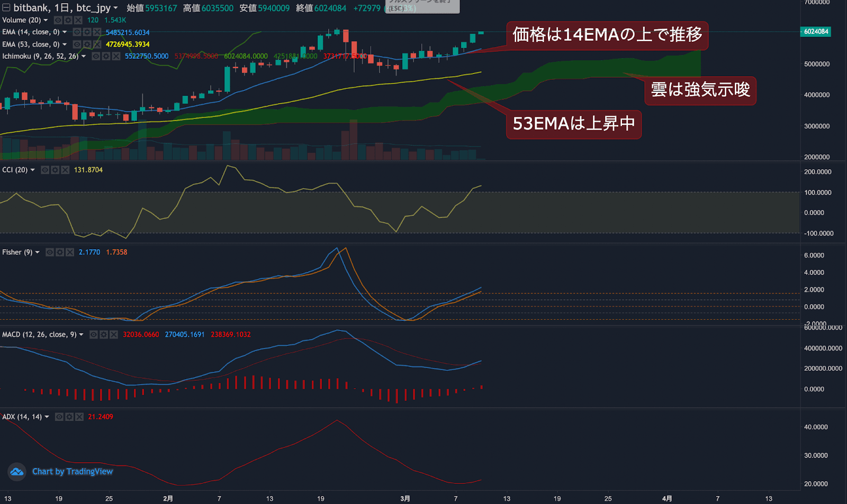Delete the Ichimoku indicator with its X icon
The image size is (847, 504).
pos(116,56)
